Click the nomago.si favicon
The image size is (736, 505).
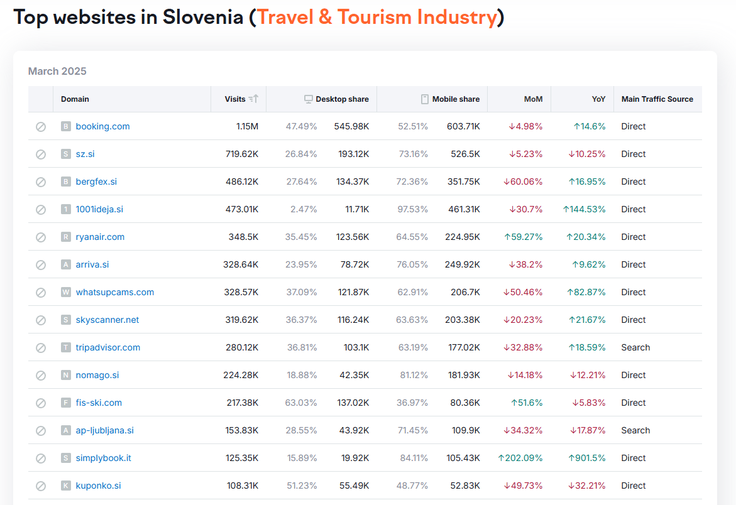pos(66,375)
